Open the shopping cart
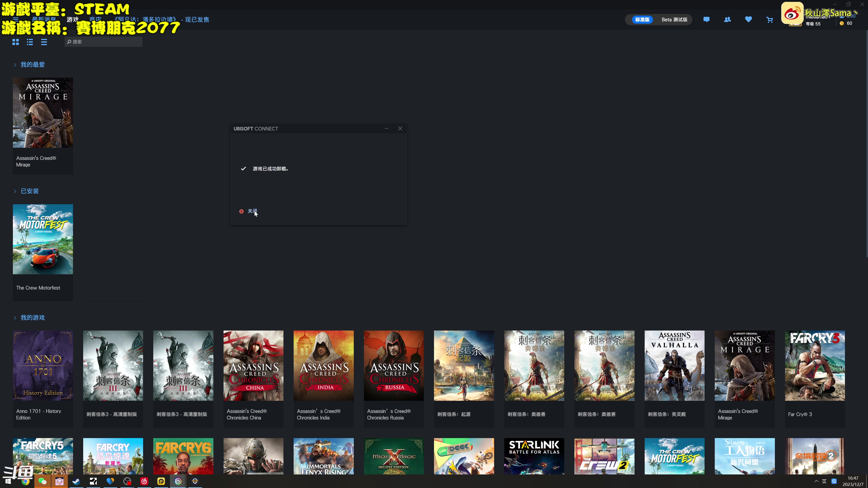This screenshot has height=488, width=868. click(x=769, y=20)
